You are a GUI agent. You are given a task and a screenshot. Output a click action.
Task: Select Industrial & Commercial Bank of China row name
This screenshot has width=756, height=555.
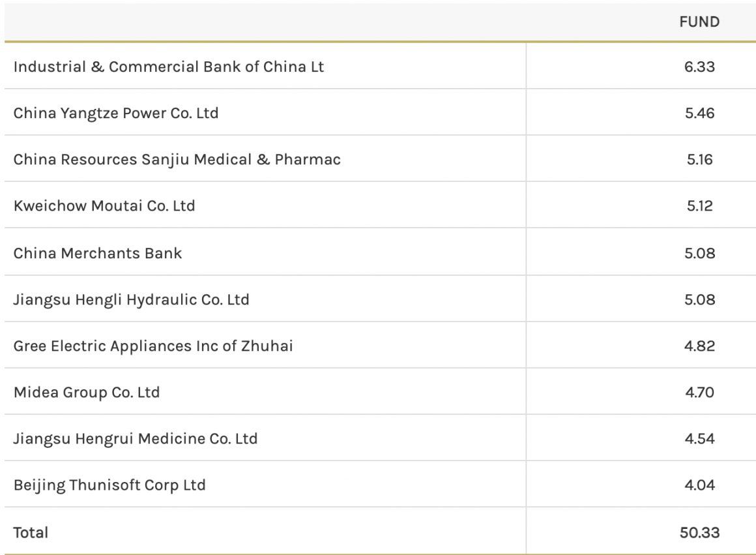168,67
